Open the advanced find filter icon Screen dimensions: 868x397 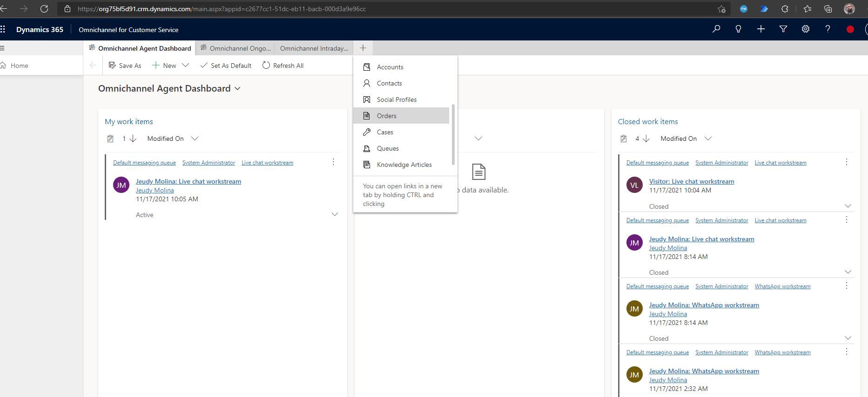coord(783,29)
